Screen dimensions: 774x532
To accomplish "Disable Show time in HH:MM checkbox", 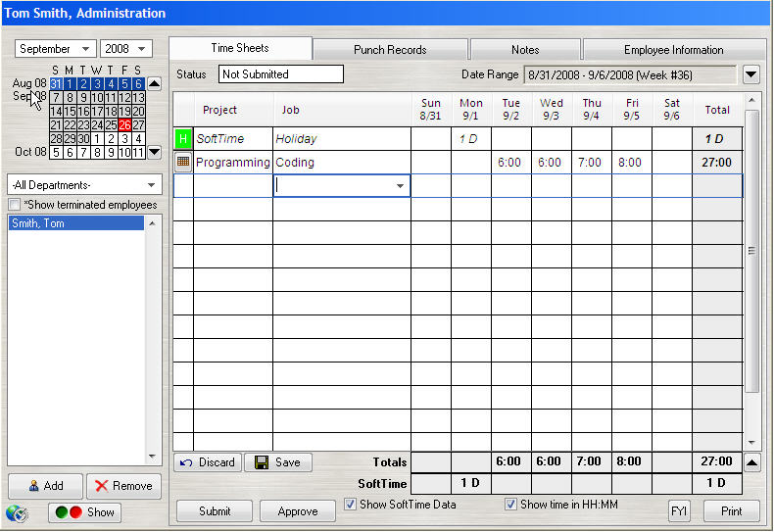I will click(x=510, y=505).
